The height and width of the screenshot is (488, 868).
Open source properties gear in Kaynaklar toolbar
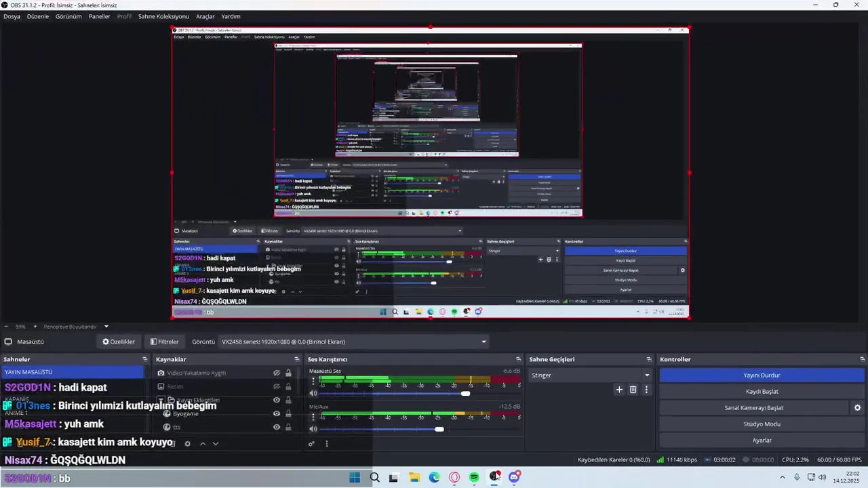[187, 444]
